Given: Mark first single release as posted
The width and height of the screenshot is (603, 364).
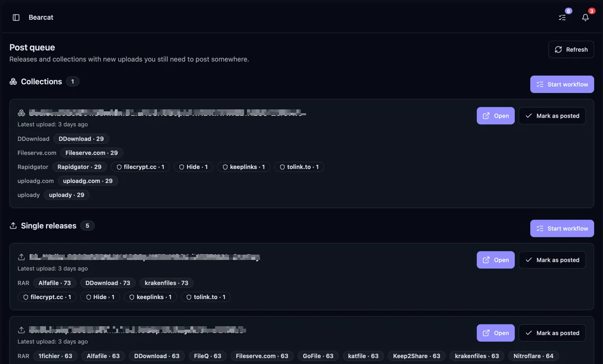Looking at the screenshot, I should (x=552, y=260).
